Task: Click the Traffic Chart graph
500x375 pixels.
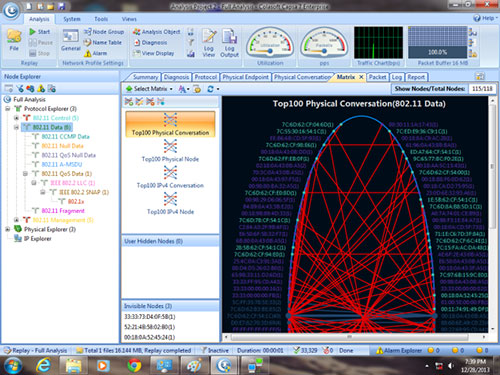Action: point(378,43)
